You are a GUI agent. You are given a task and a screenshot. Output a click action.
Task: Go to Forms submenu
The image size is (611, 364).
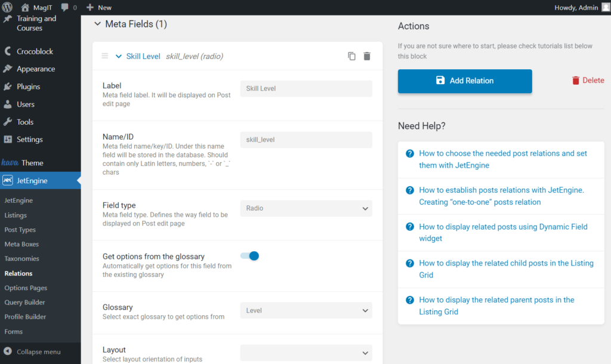(14, 331)
